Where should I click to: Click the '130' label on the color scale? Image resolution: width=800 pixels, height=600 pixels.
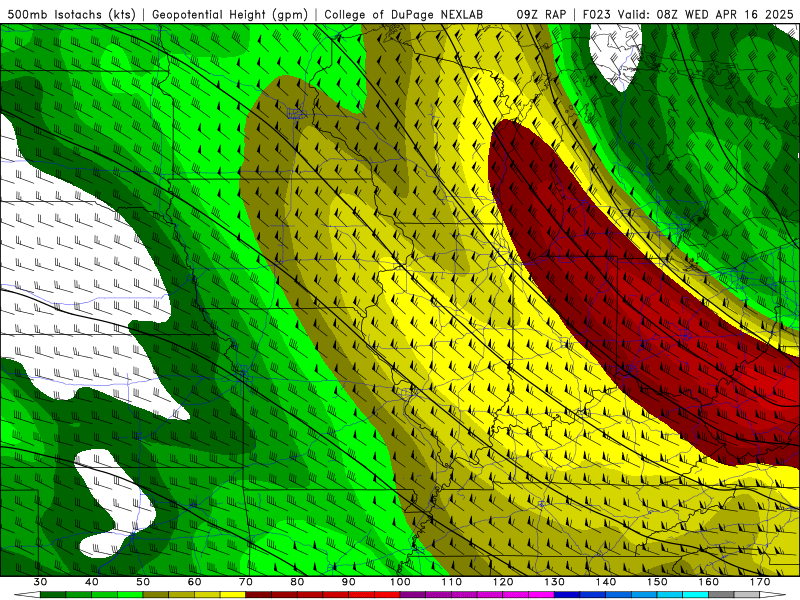pos(555,582)
